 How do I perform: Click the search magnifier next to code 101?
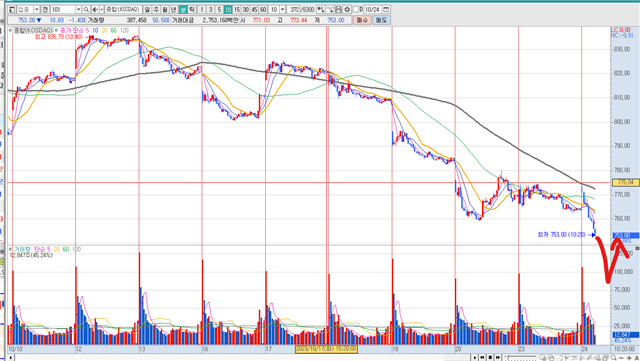[86, 9]
